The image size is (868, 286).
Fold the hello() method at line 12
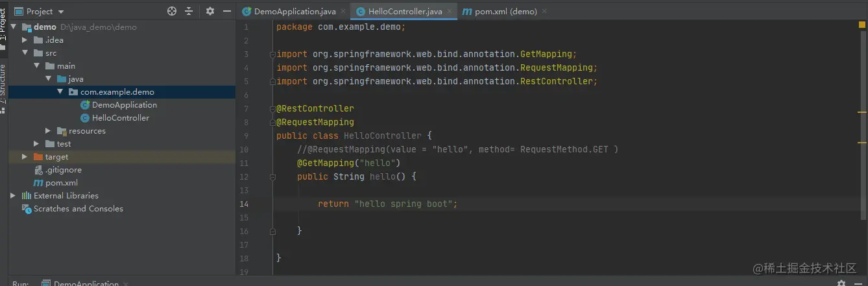click(x=273, y=176)
